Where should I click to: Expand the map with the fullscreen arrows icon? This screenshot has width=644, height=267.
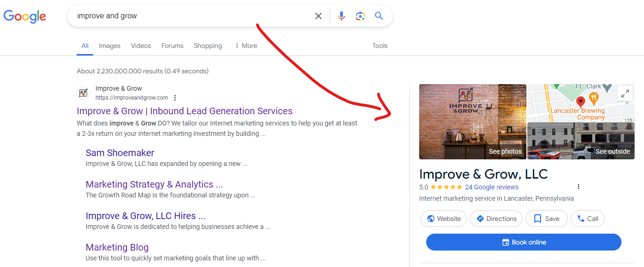(x=625, y=94)
